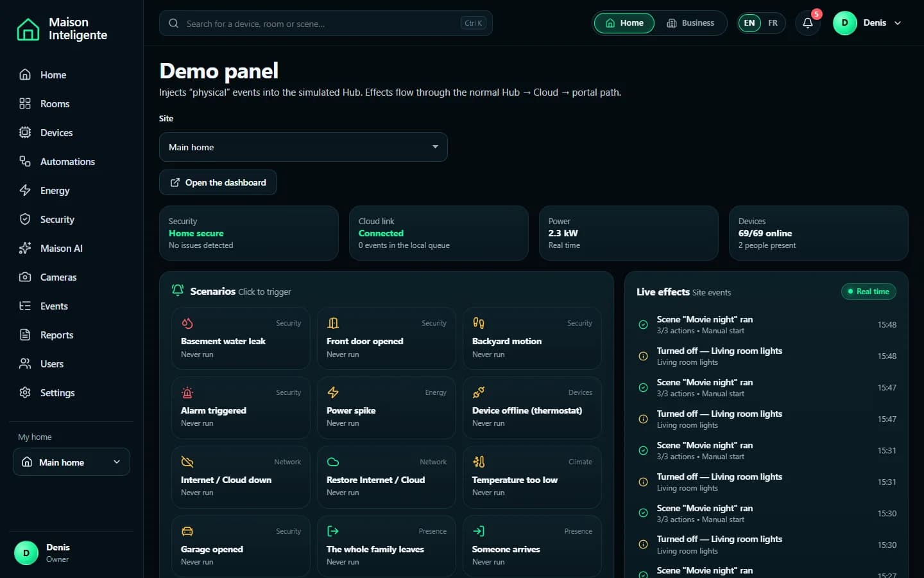Click the Rooms grid icon in sidebar
924x578 pixels.
25,103
